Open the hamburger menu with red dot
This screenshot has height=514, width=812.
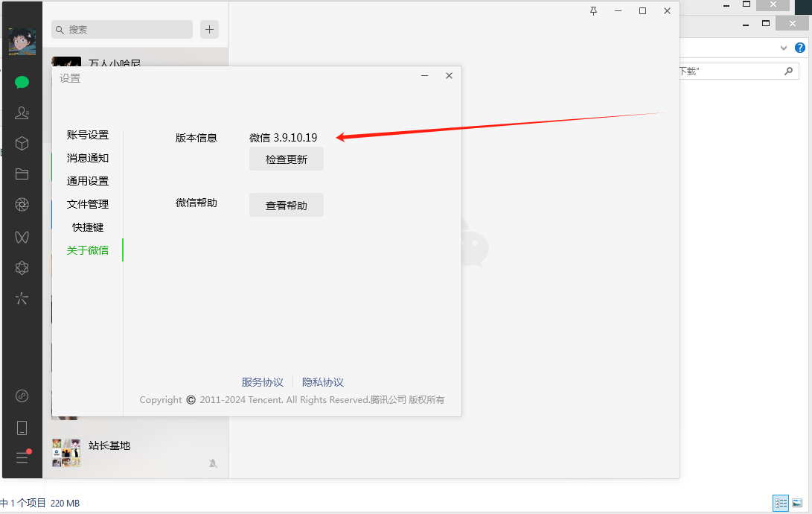tap(22, 457)
